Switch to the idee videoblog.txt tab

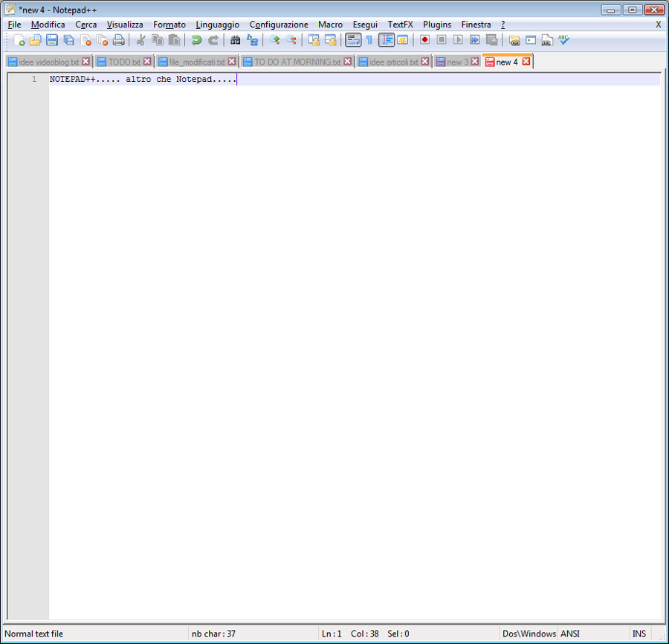click(48, 62)
